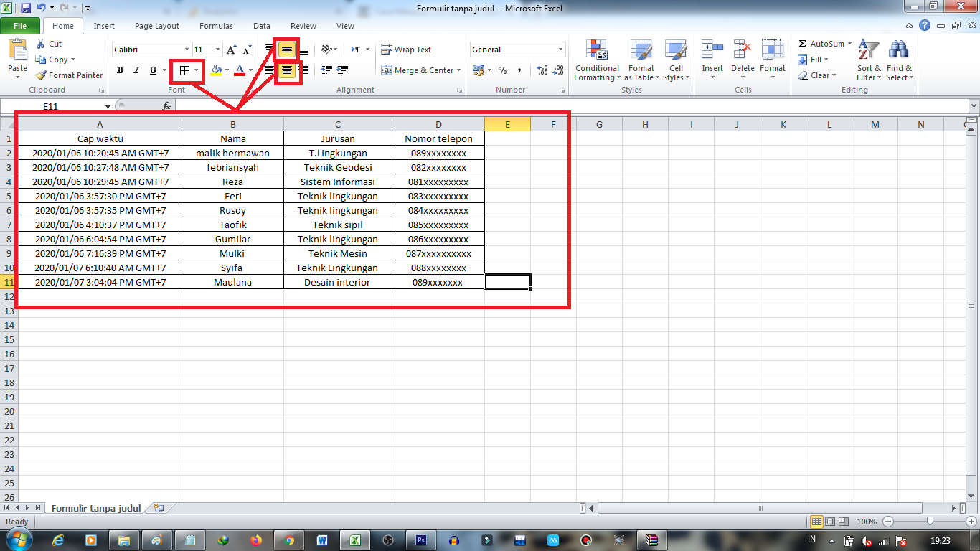Open Conditional Formatting options
The height and width of the screenshot is (551, 980).
click(596, 61)
